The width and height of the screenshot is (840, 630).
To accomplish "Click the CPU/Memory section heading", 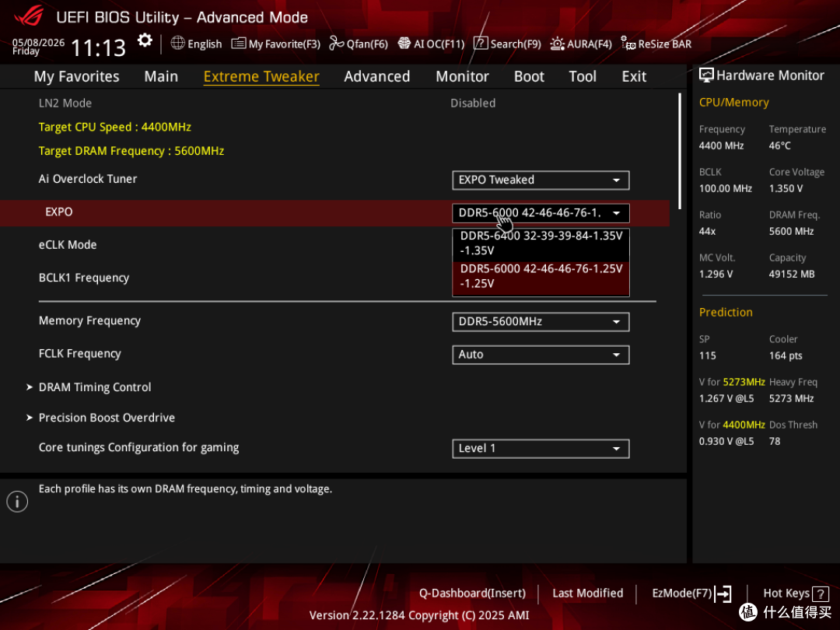I will [x=734, y=103].
